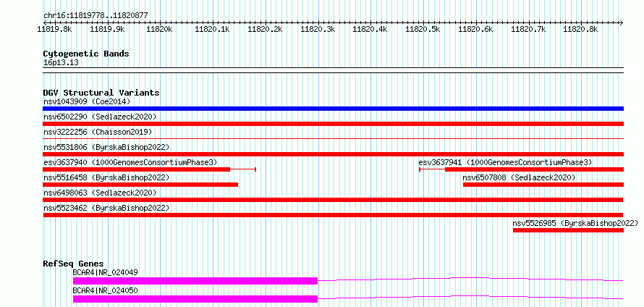Viewport: 644px width, 307px height.
Task: Select nsv6507808 (Sedlazeck2020) label
Action: (x=519, y=177)
